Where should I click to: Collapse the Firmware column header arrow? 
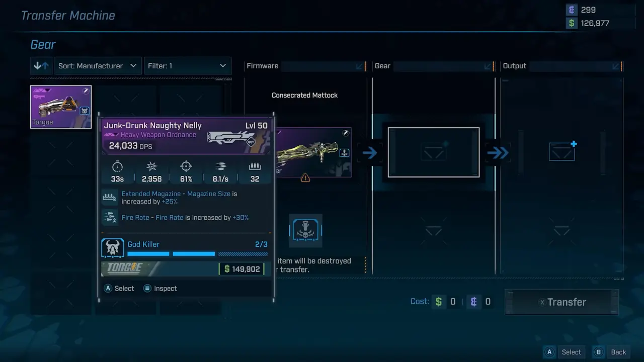[360, 66]
